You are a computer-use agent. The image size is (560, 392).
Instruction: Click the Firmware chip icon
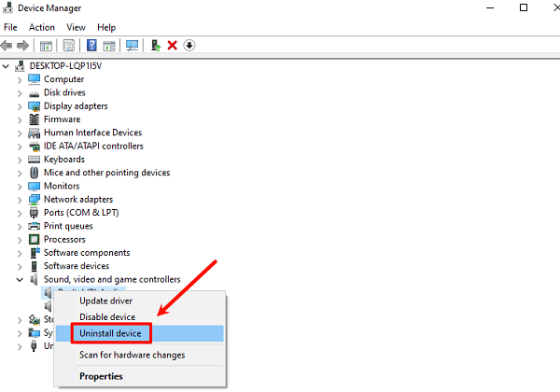pyautogui.click(x=34, y=119)
